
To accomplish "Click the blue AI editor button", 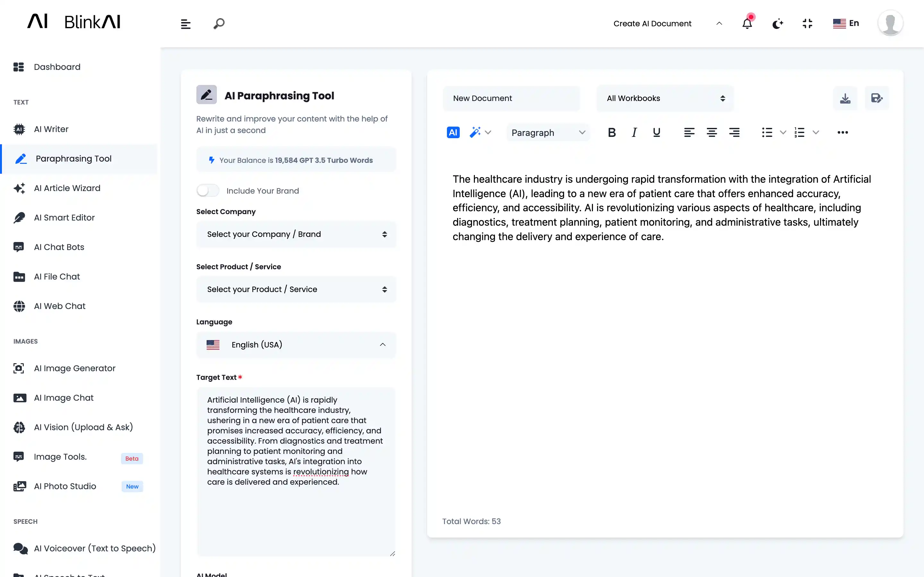I will tap(453, 132).
